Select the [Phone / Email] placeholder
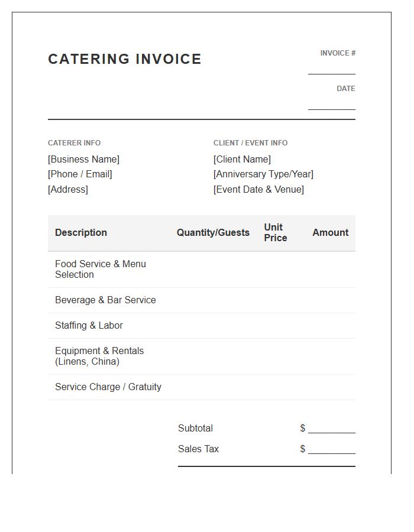This screenshot has height=532, width=414. coord(80,174)
